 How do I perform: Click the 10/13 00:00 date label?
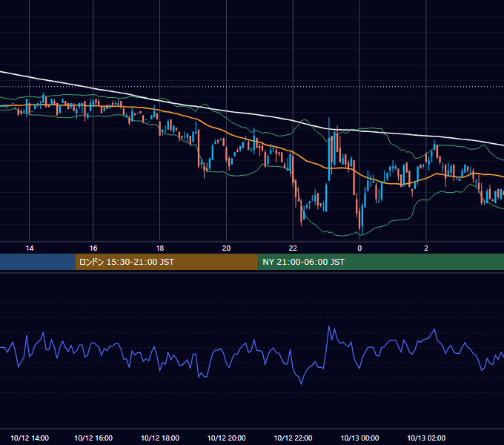359,438
